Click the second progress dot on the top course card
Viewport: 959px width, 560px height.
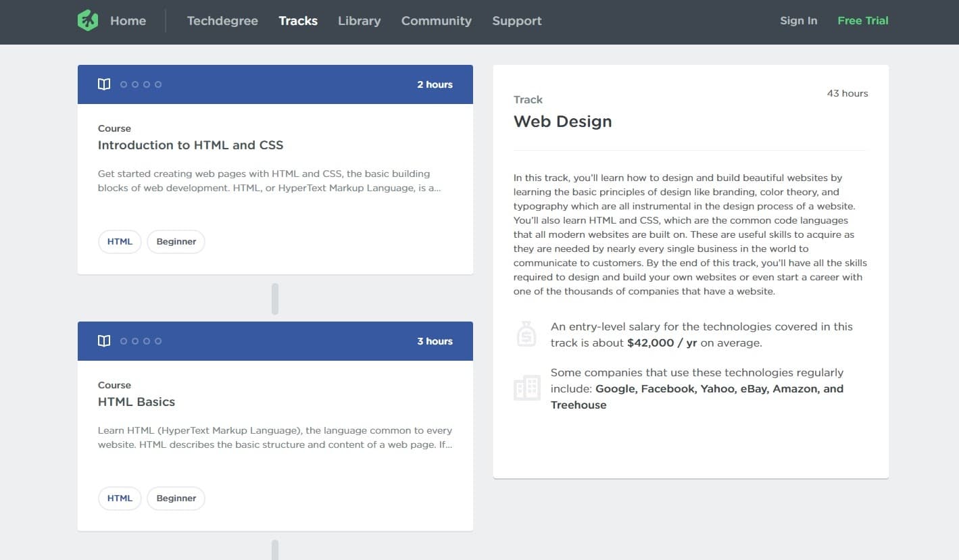(134, 84)
